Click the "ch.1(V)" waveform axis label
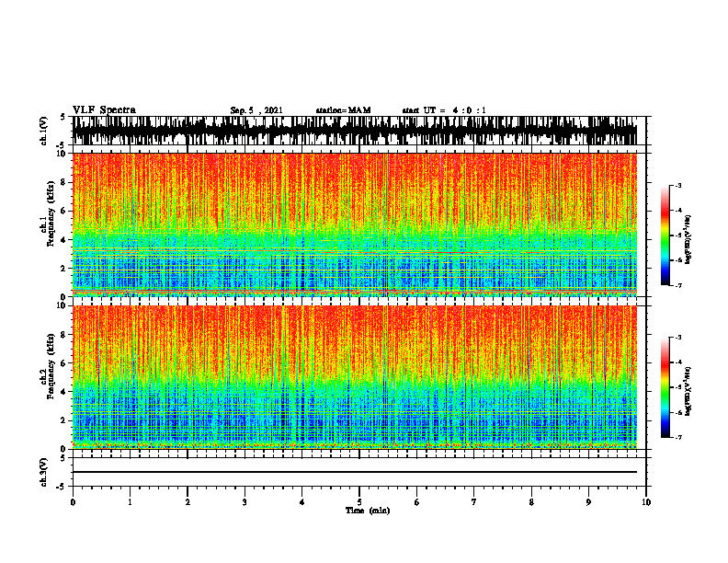The width and height of the screenshot is (728, 563). click(x=44, y=131)
